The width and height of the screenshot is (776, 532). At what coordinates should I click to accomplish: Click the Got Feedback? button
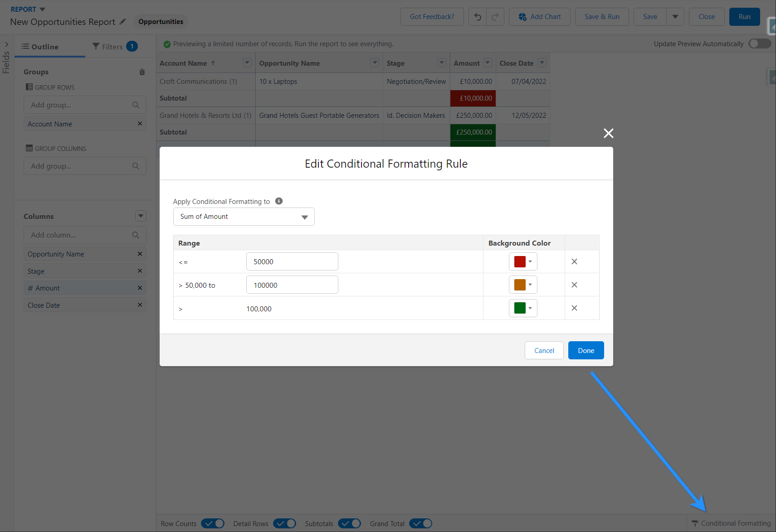pos(432,17)
